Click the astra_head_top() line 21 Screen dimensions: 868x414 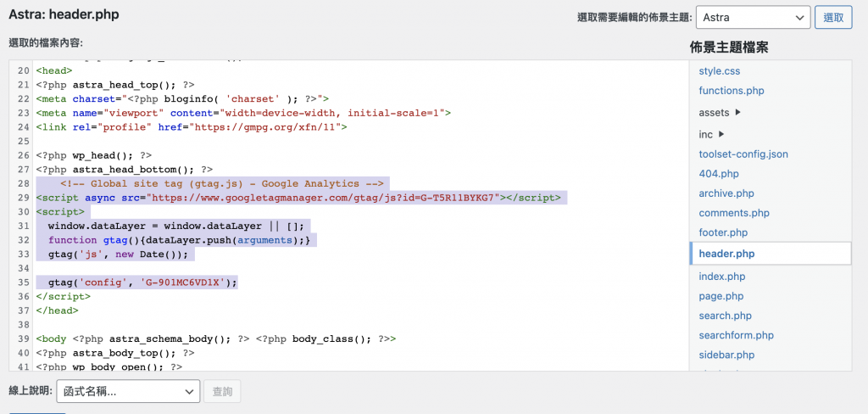(x=115, y=85)
